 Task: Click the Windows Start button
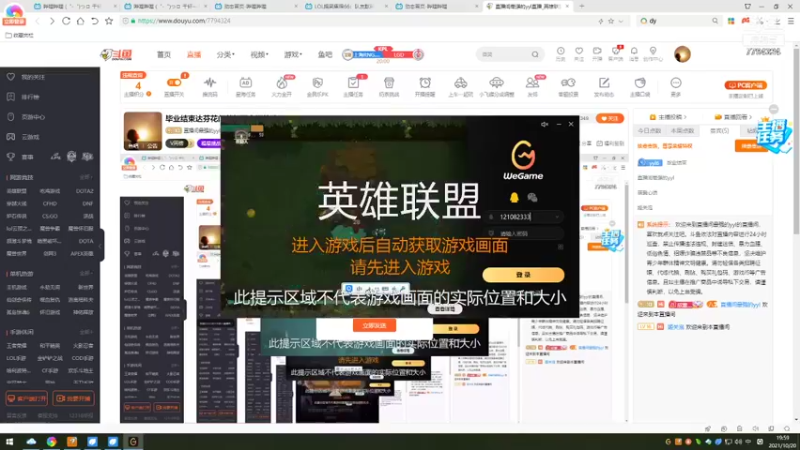(x=9, y=441)
